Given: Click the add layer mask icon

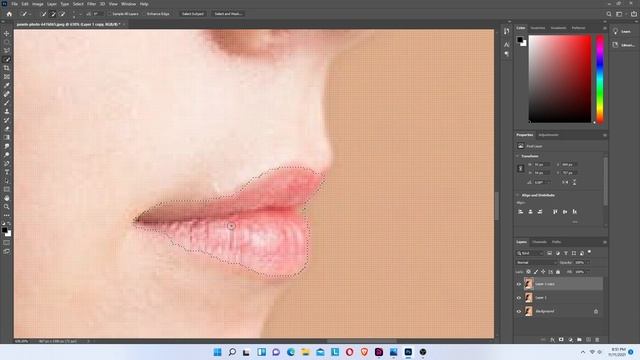Looking at the screenshot, I should tap(561, 340).
